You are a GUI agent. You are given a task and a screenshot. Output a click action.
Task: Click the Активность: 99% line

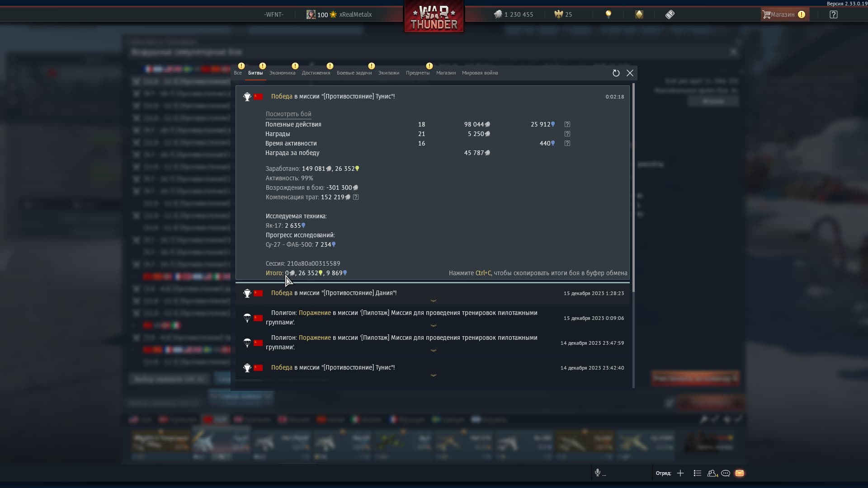point(289,178)
